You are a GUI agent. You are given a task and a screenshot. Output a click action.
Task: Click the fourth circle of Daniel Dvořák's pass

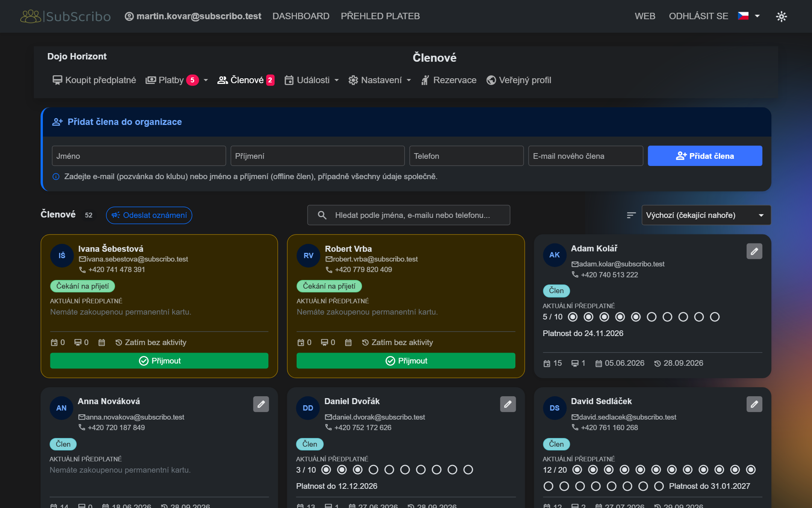[x=373, y=470]
